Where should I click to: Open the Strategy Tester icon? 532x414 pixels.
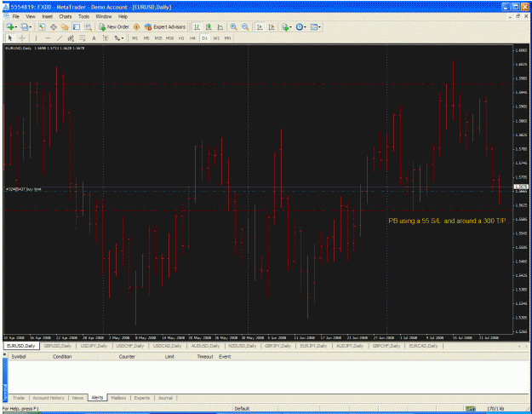[x=89, y=26]
